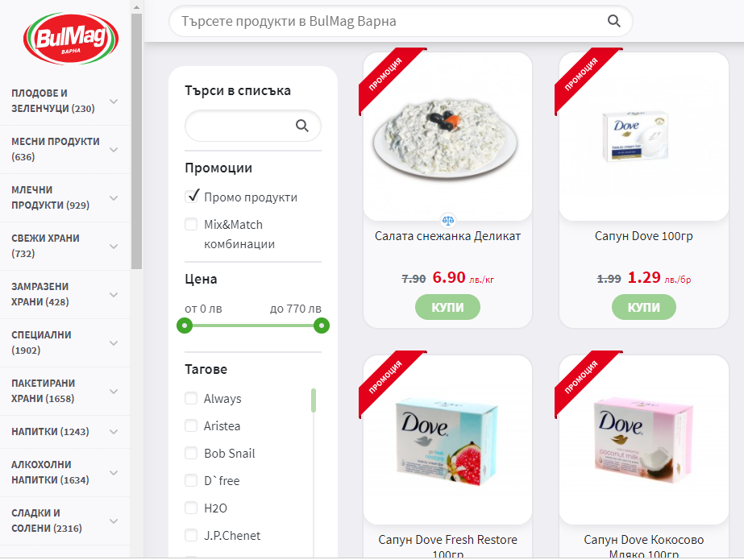The width and height of the screenshot is (744, 560).
Task: Check the Bob Snail tag filter
Action: [191, 454]
